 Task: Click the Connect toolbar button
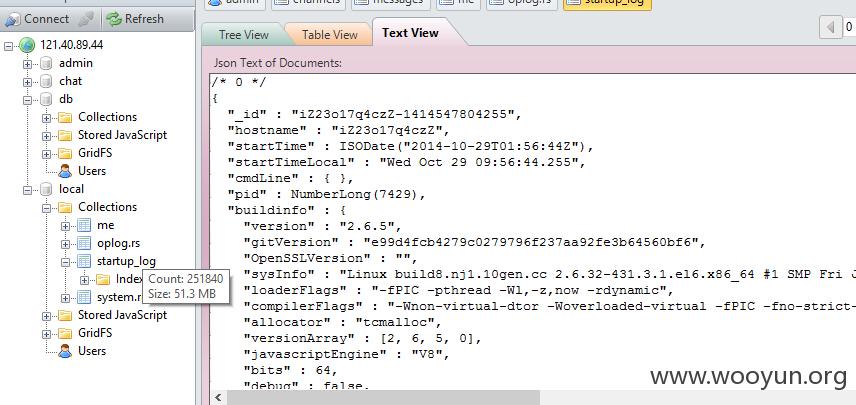36,19
